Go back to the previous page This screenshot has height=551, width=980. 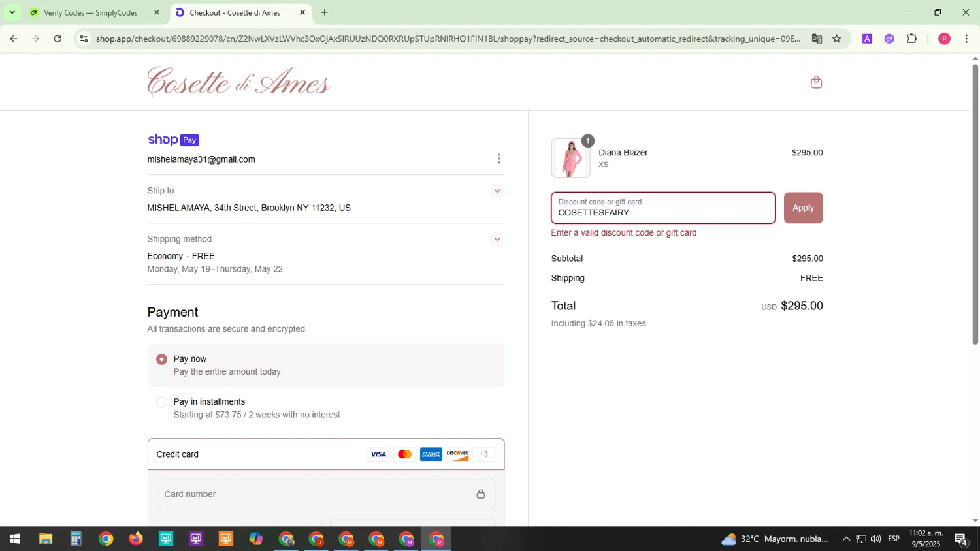point(14,39)
